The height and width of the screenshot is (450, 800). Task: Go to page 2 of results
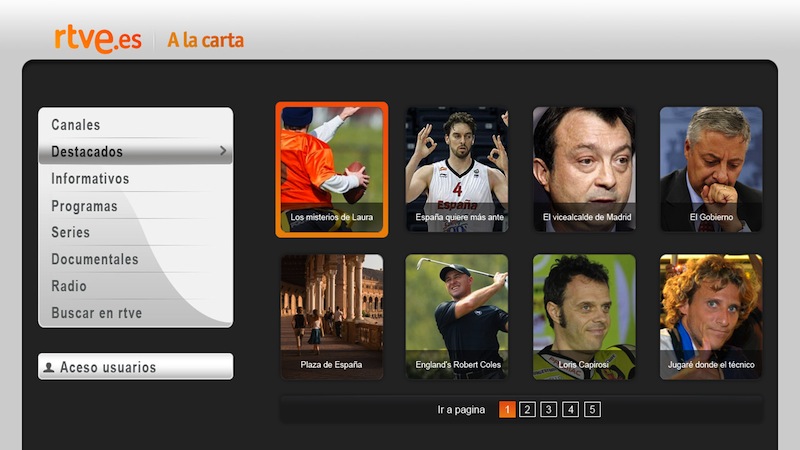coord(527,409)
